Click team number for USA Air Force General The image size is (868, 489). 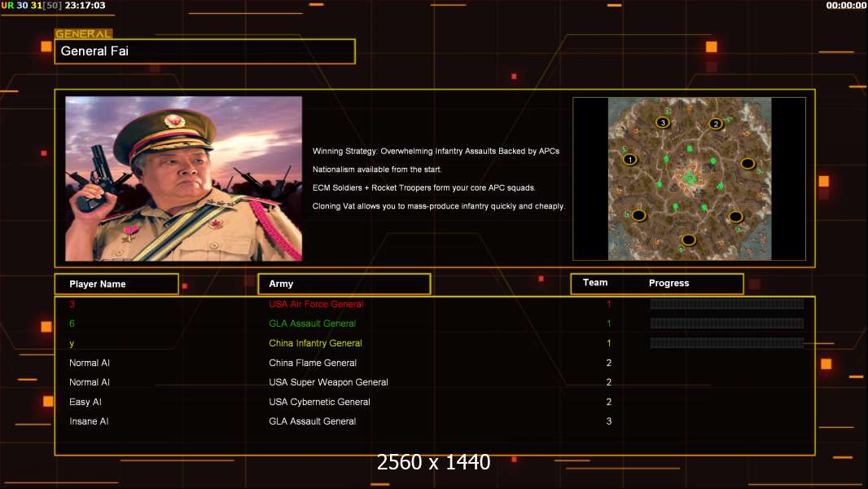pyautogui.click(x=609, y=303)
